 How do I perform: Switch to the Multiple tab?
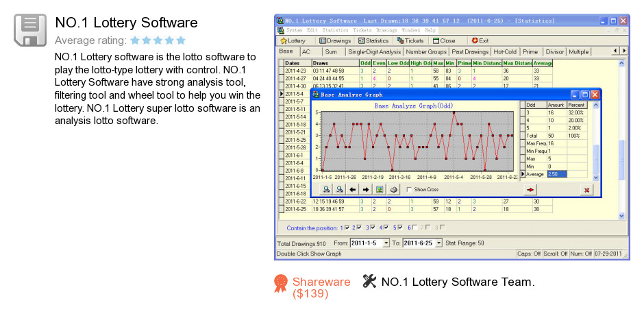pos(579,52)
